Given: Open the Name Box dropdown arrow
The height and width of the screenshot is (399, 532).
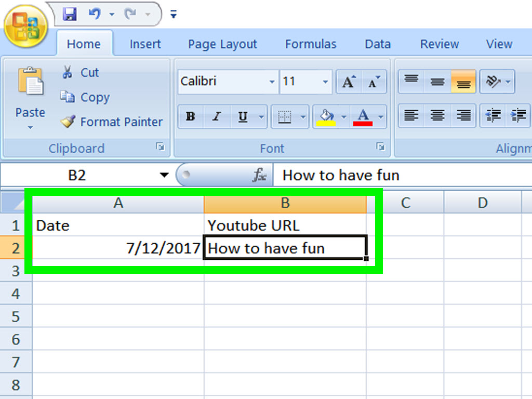Looking at the screenshot, I should (x=164, y=175).
